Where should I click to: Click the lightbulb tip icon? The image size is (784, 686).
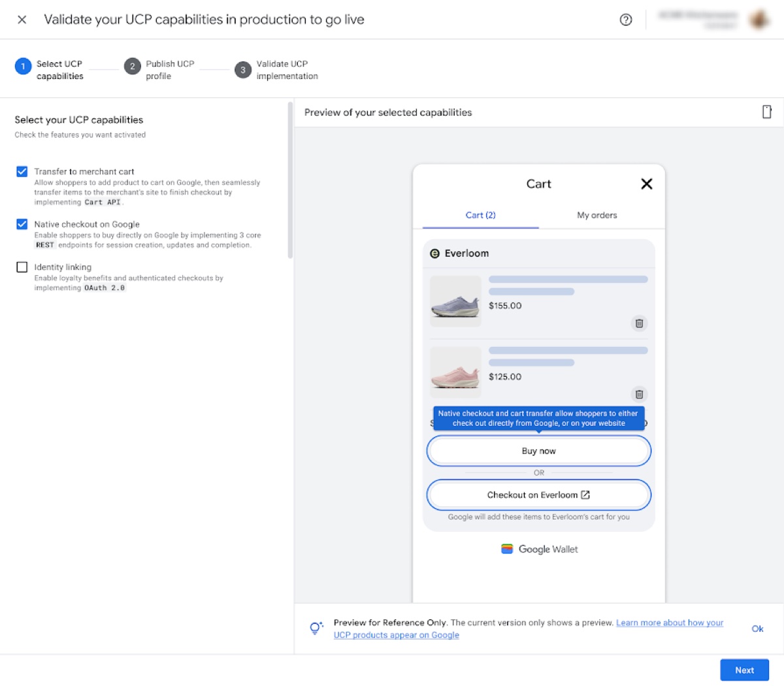click(316, 629)
